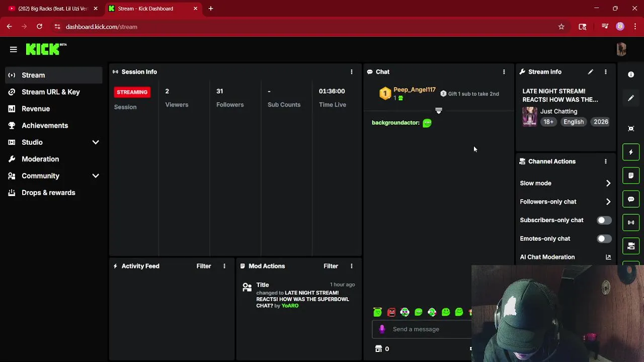Toggle the lightning bolt panel in right rail
This screenshot has height=362, width=644.
(x=631, y=152)
